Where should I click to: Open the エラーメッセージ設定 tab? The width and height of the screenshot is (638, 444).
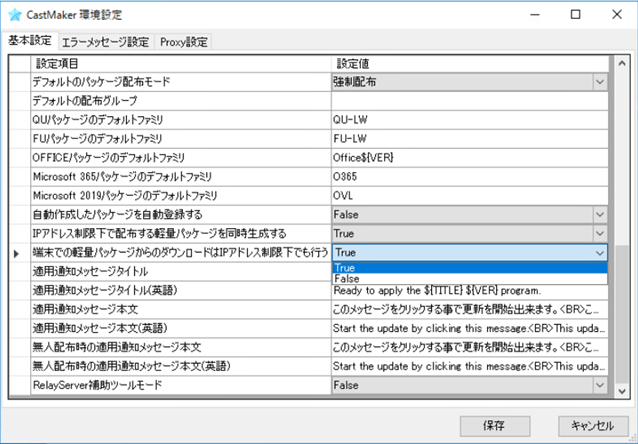pos(106,42)
